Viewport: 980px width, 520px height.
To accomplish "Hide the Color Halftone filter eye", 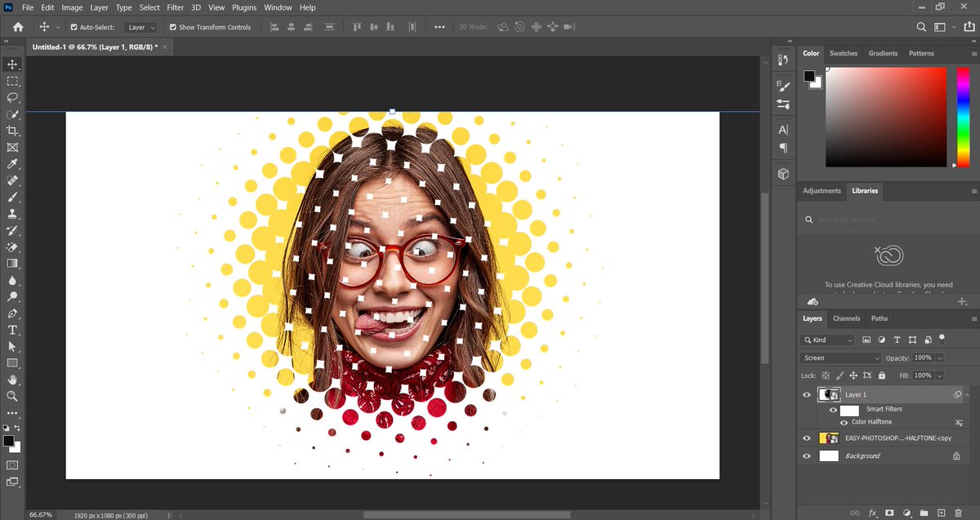I will tap(844, 422).
